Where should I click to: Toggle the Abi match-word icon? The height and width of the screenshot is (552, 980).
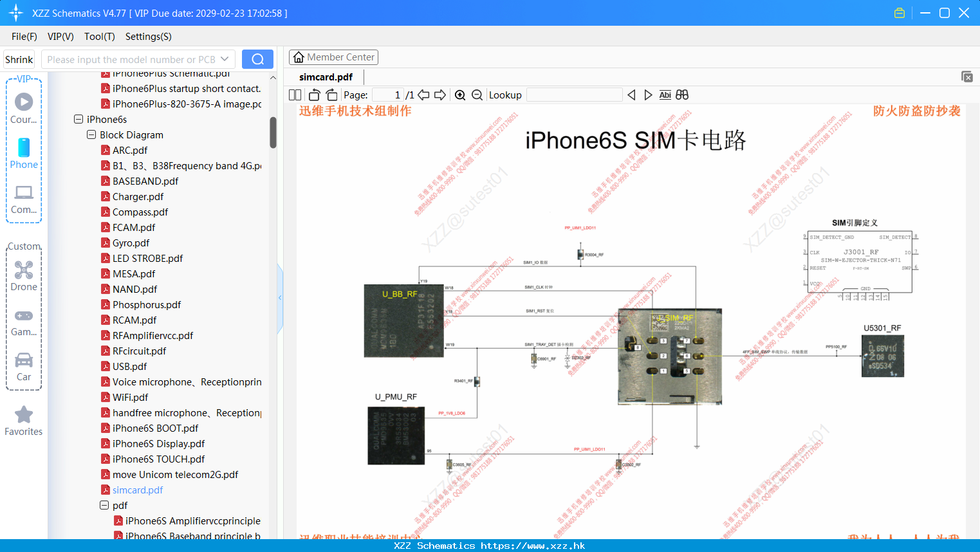point(665,95)
